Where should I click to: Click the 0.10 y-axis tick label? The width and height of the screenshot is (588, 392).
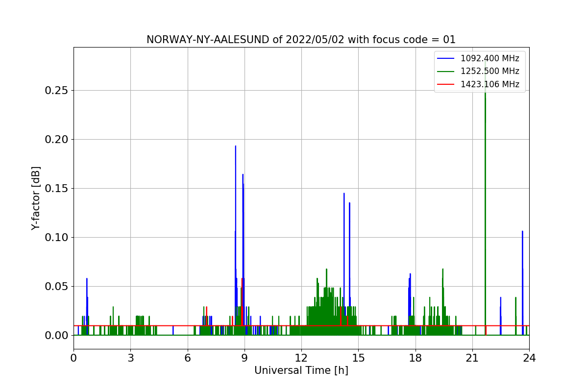click(57, 238)
